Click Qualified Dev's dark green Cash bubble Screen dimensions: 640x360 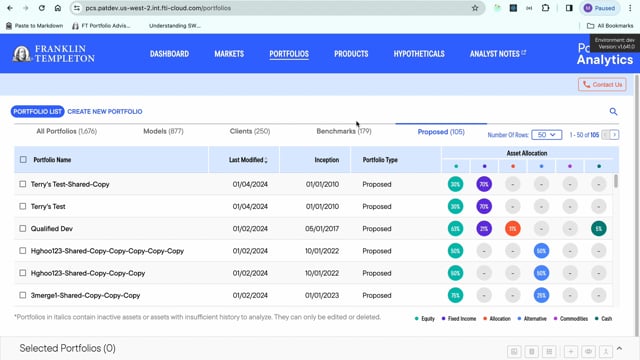(x=599, y=229)
